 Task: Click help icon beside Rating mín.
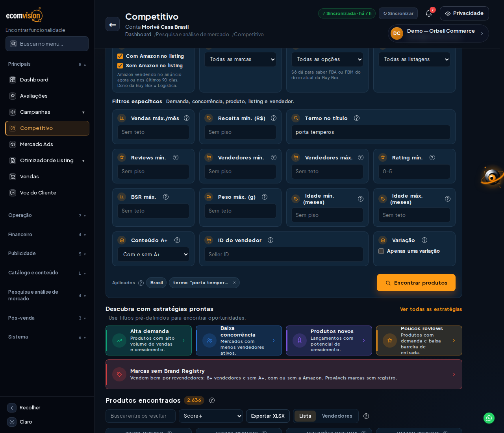click(x=432, y=157)
